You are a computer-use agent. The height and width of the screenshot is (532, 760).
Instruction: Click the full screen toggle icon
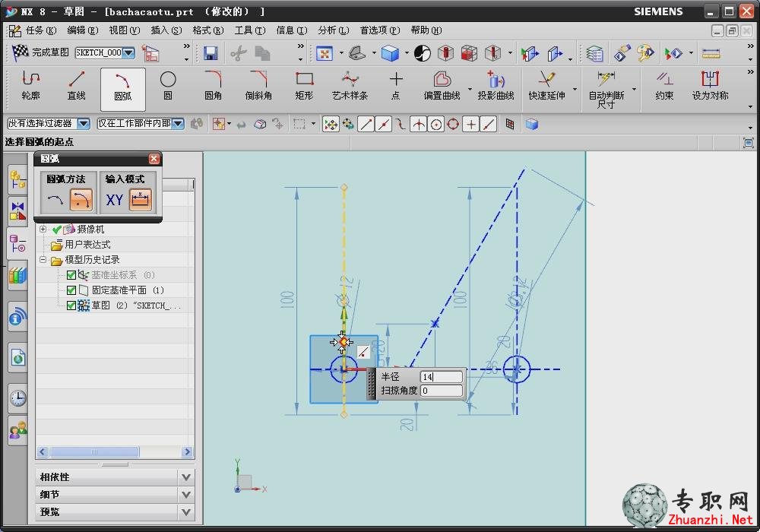point(749,142)
